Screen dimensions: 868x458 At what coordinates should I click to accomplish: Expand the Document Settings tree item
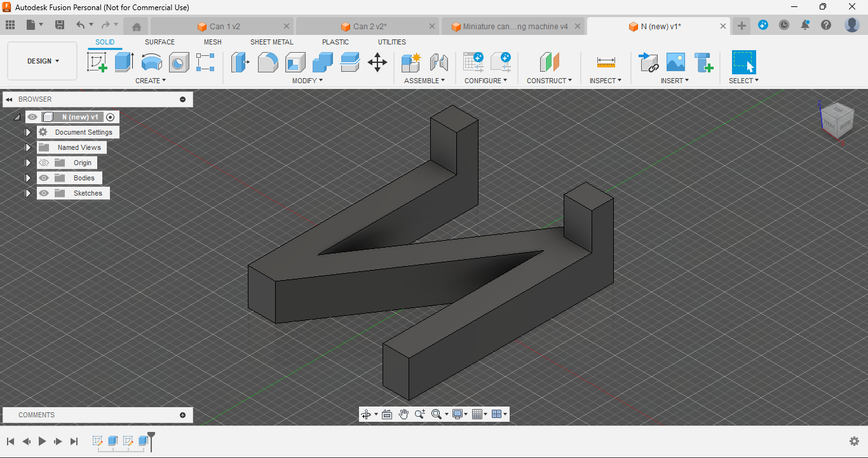(28, 132)
